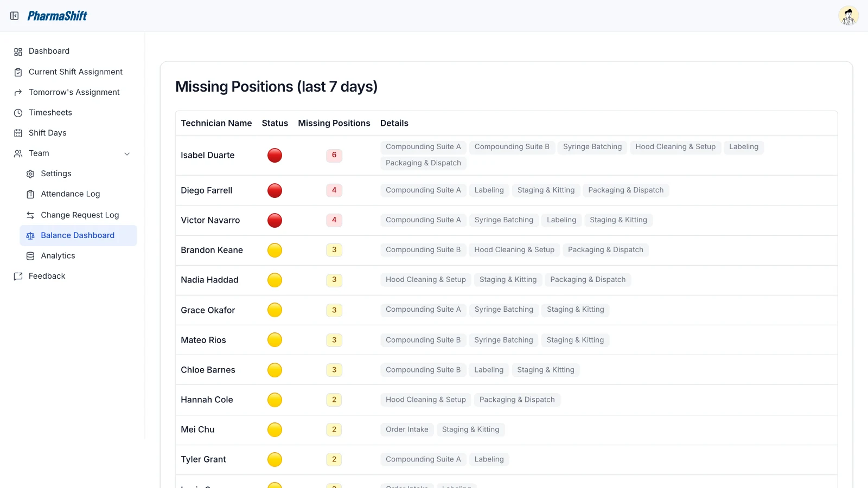Click Balance Dashboard scales icon
Image resolution: width=868 pixels, height=488 pixels.
pos(30,236)
